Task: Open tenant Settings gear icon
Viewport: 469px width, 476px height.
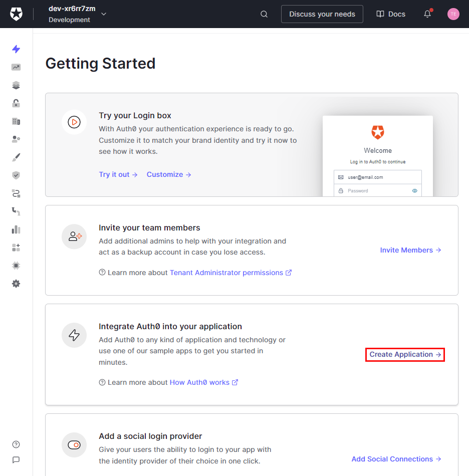Action: (16, 284)
